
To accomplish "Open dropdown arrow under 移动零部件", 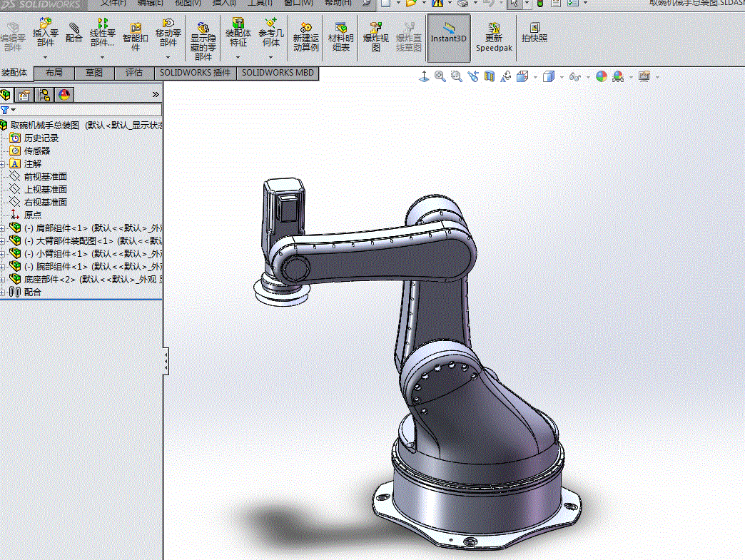I will pos(168,57).
